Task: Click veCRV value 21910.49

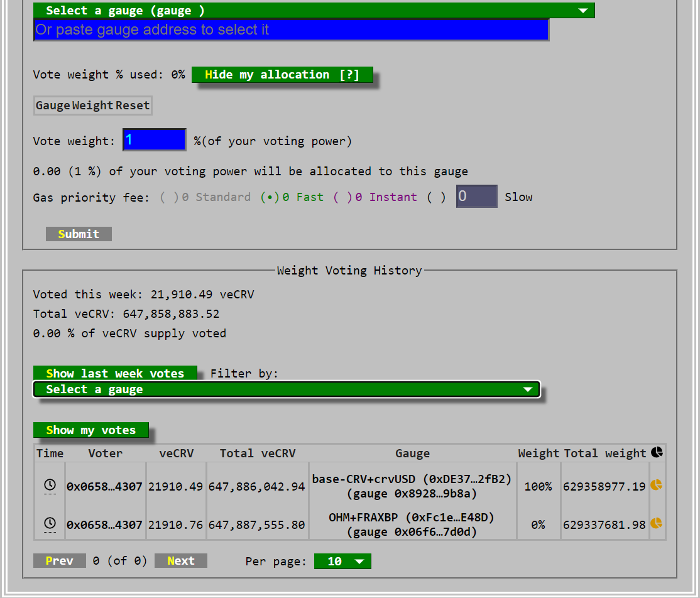Action: pos(175,486)
